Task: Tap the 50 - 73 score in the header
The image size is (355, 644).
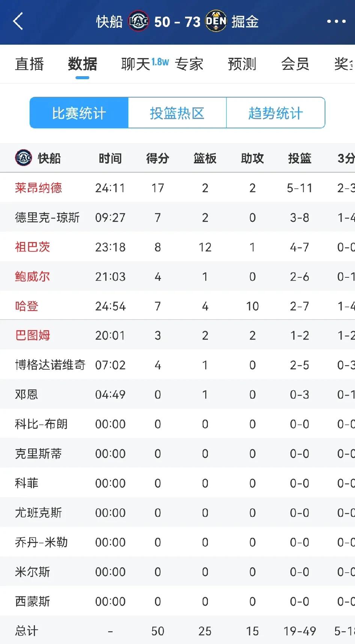Action: (177, 22)
